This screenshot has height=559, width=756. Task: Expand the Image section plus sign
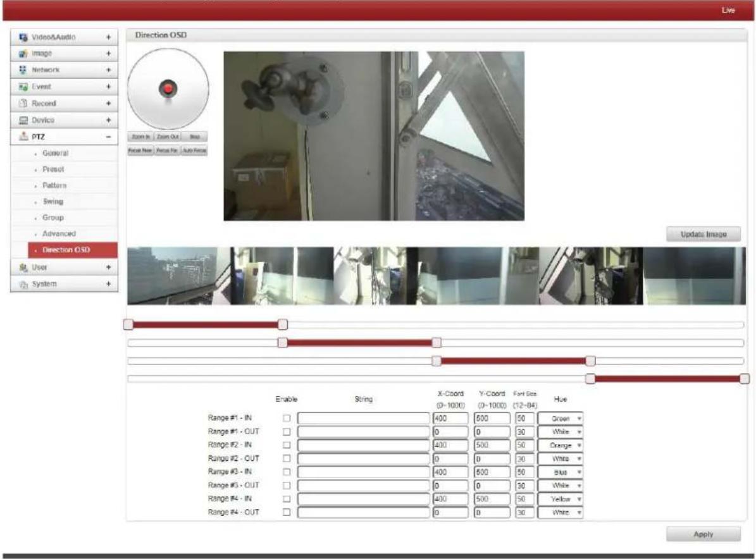[108, 54]
